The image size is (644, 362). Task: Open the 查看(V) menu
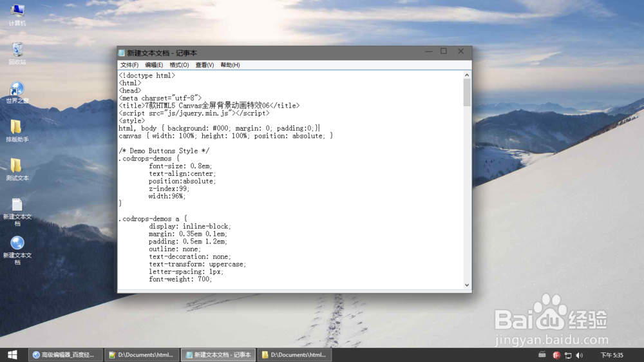[x=205, y=65]
